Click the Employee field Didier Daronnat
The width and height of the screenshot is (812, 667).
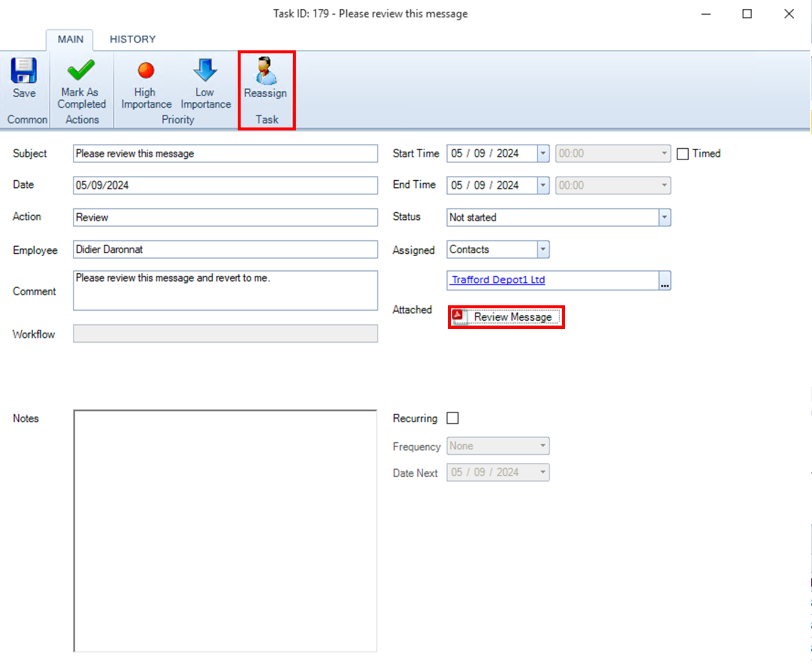pyautogui.click(x=225, y=250)
